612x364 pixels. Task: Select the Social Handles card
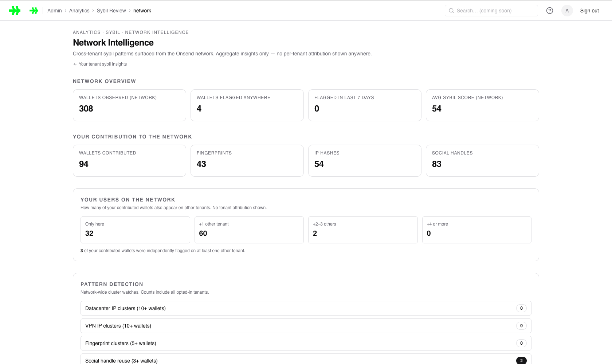click(x=482, y=161)
